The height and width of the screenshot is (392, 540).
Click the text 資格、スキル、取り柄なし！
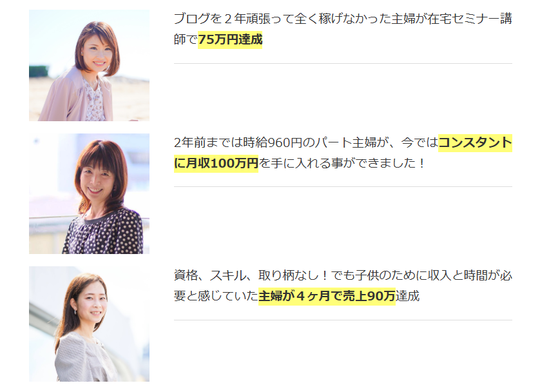point(251,275)
